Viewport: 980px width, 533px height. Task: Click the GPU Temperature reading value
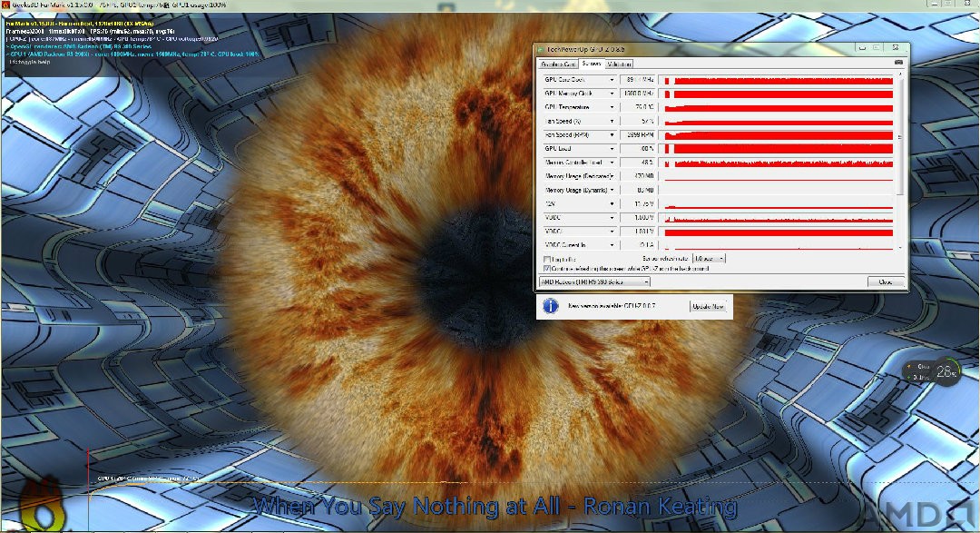click(x=638, y=108)
